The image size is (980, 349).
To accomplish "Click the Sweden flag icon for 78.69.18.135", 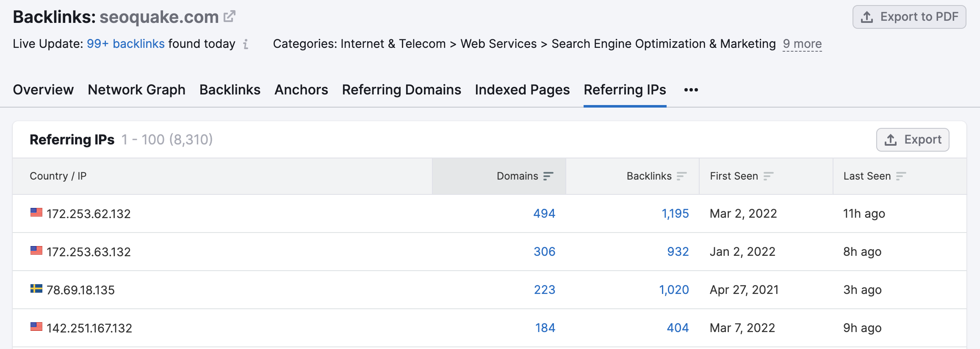I will [36, 289].
